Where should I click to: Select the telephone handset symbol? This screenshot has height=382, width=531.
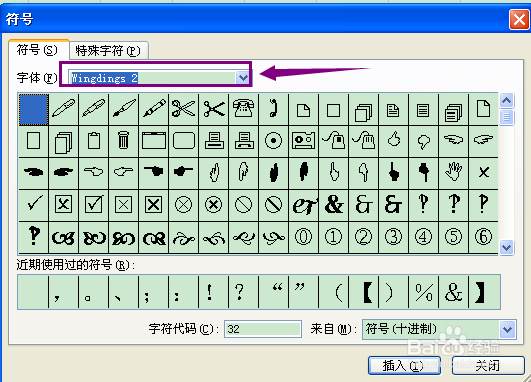point(274,109)
